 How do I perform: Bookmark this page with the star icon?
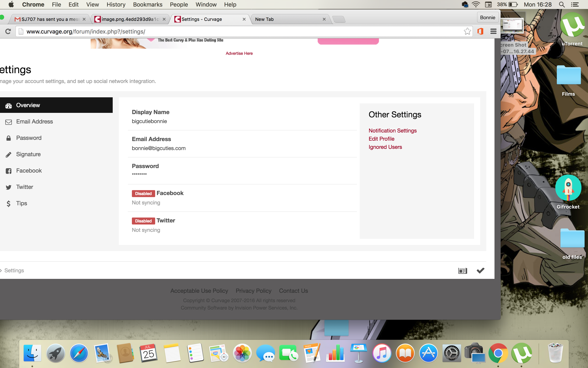(467, 31)
